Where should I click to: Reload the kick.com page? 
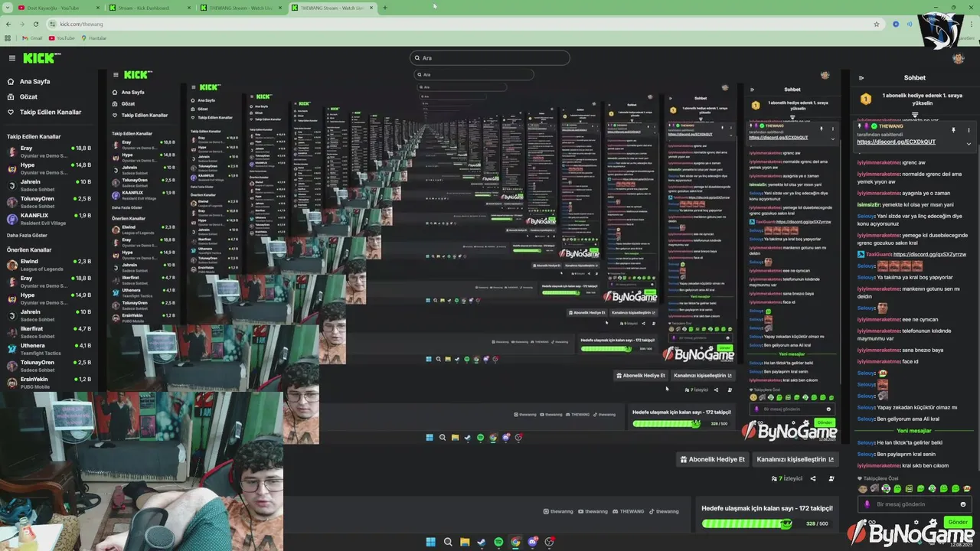tap(34, 24)
